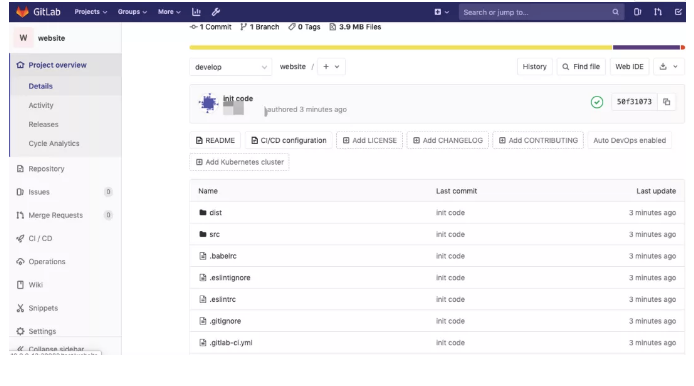The width and height of the screenshot is (694, 386).
Task: Open Activity in the sidebar
Action: [x=41, y=105]
